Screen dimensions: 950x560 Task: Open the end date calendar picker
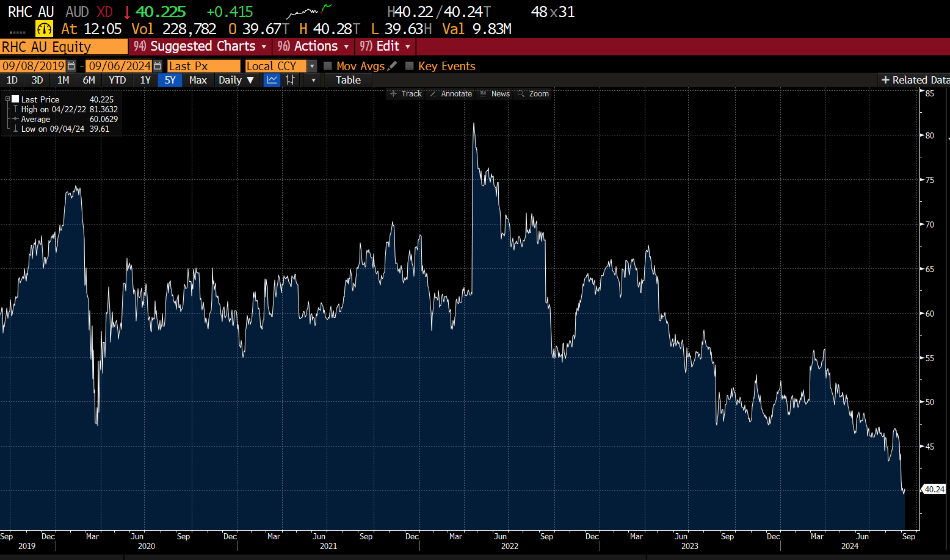(158, 66)
